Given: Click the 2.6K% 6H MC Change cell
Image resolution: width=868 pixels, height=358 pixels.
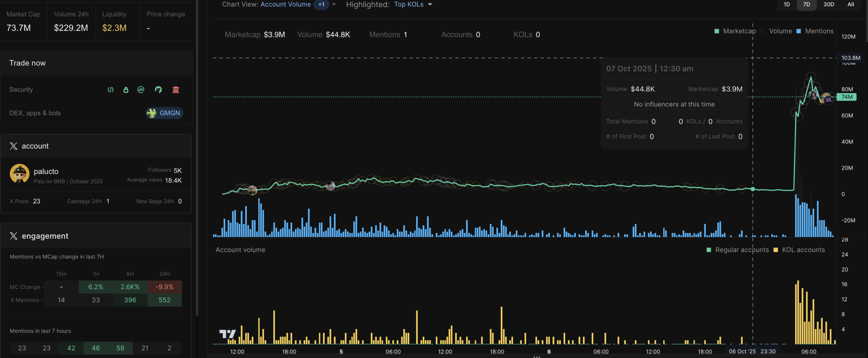Looking at the screenshot, I should coord(130,287).
